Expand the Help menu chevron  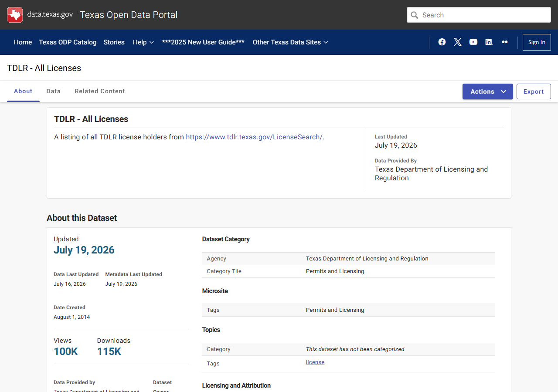152,42
